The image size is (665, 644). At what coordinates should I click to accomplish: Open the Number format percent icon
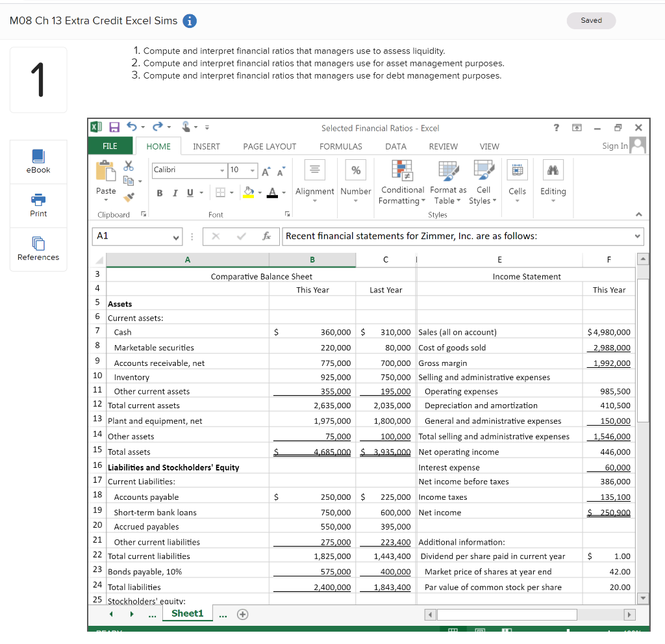356,170
